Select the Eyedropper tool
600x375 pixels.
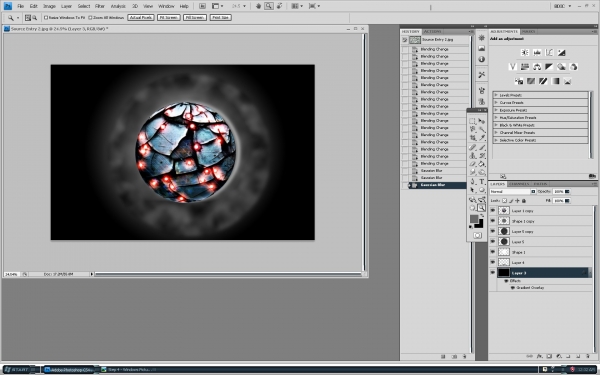tap(482, 138)
